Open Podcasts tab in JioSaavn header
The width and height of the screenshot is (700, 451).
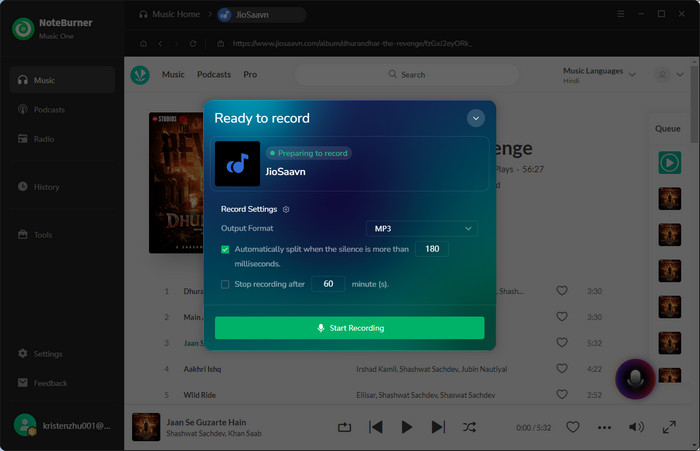[x=214, y=75]
